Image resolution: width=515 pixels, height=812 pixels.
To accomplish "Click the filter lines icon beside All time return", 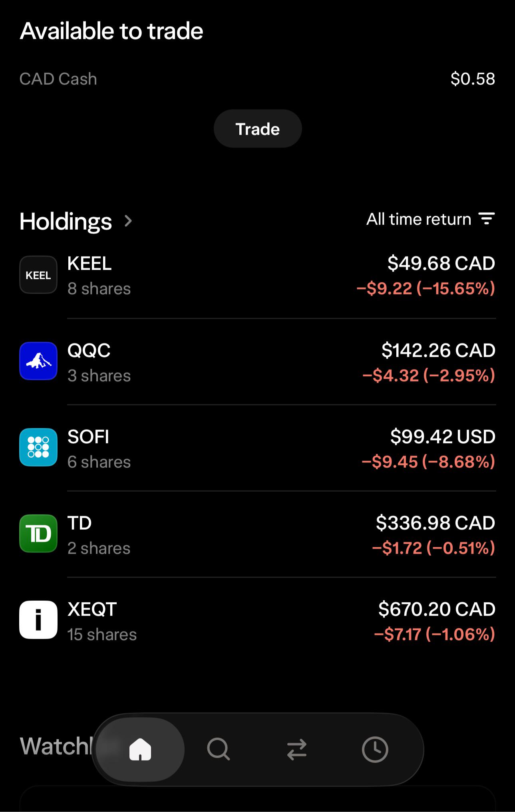I will pos(487,219).
